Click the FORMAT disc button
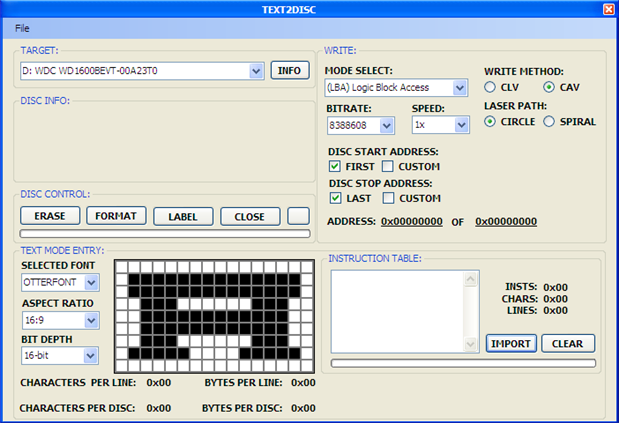The width and height of the screenshot is (619, 423). tap(116, 216)
